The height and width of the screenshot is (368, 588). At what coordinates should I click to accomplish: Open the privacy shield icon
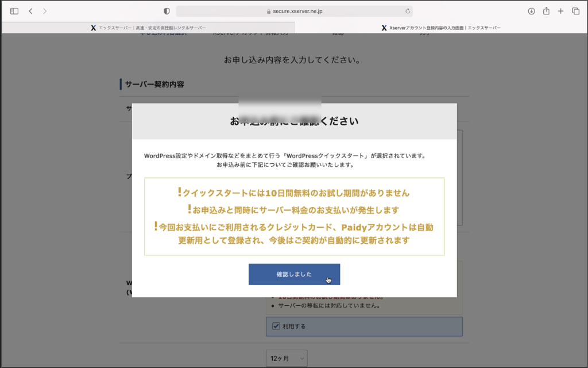[x=167, y=11]
